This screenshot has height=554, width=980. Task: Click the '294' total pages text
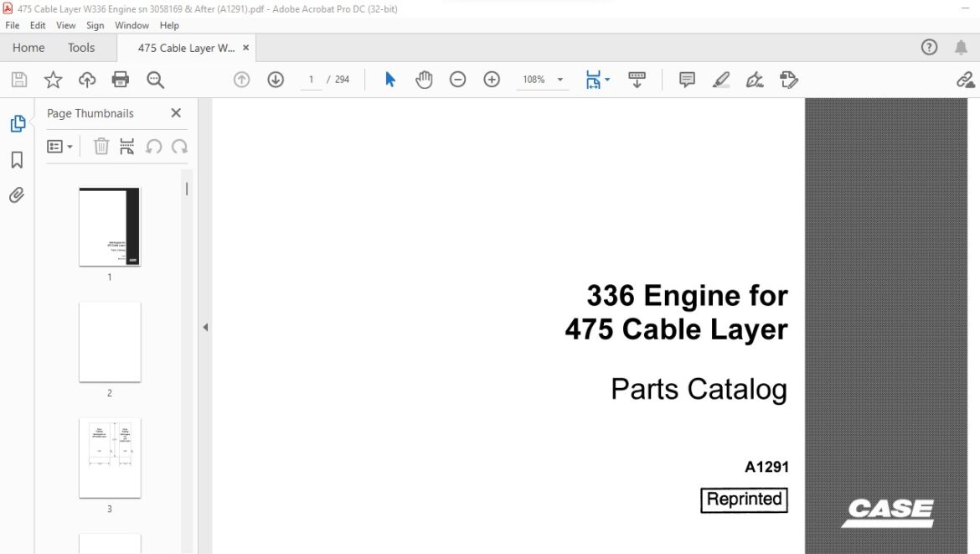[x=342, y=80]
